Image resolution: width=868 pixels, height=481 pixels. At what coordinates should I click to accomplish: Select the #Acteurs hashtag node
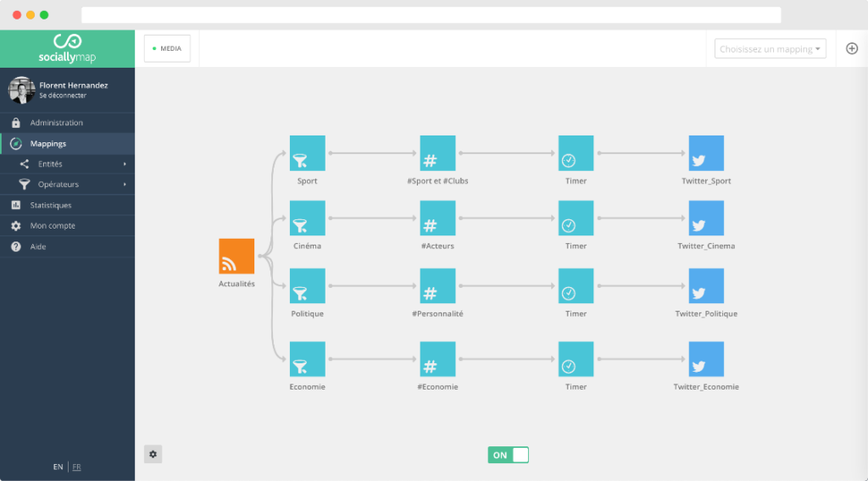coord(437,218)
